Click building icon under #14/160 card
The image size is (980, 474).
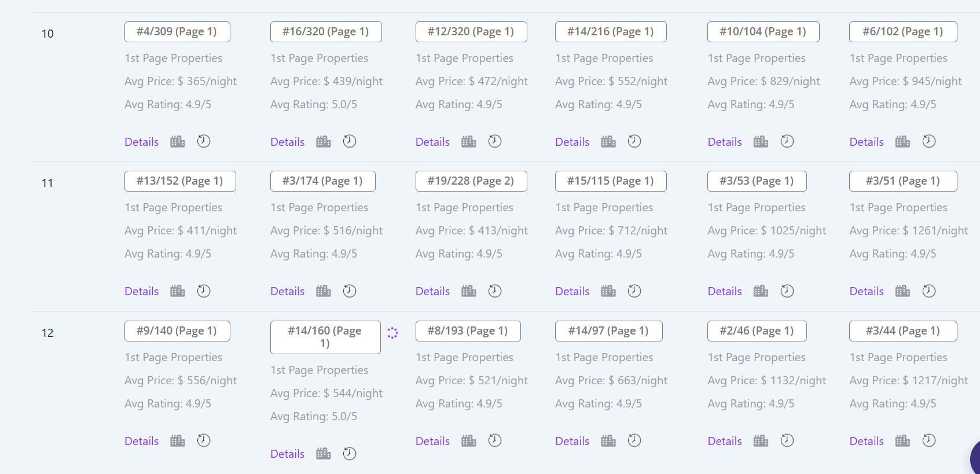(x=324, y=454)
